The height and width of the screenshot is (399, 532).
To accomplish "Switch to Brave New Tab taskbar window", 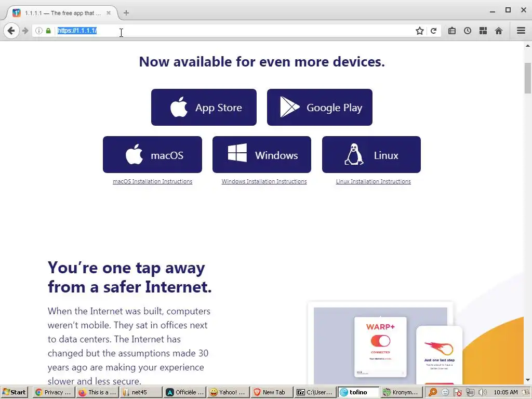I will pyautogui.click(x=271, y=392).
